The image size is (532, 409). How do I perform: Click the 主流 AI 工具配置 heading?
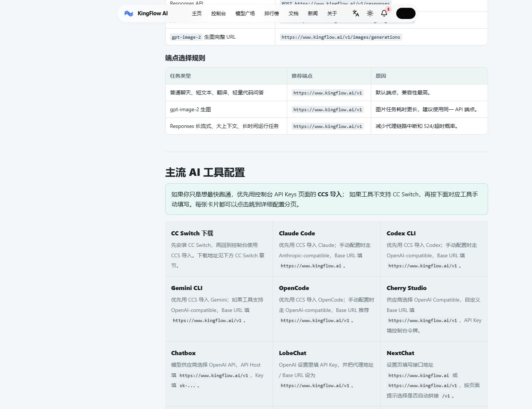click(x=205, y=173)
